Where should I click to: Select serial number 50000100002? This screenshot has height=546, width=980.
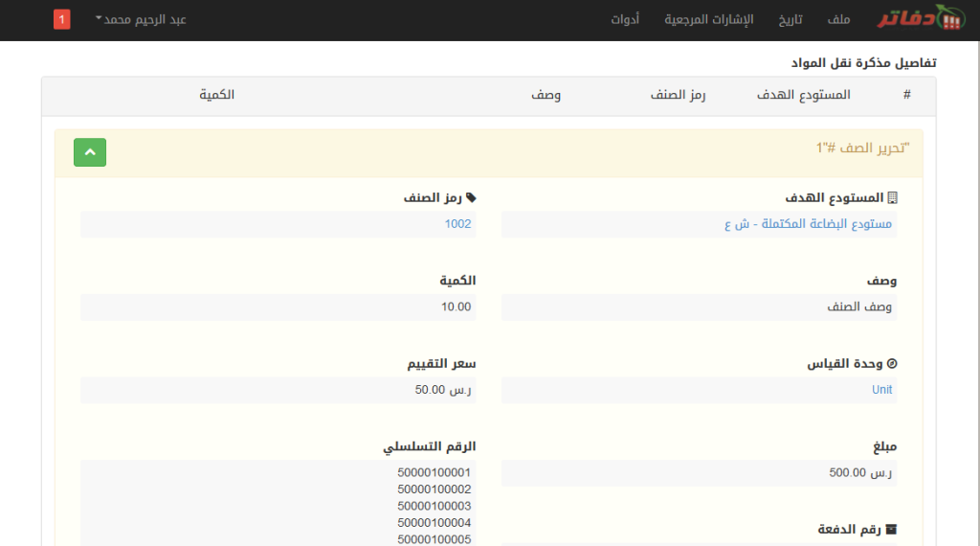pos(434,489)
